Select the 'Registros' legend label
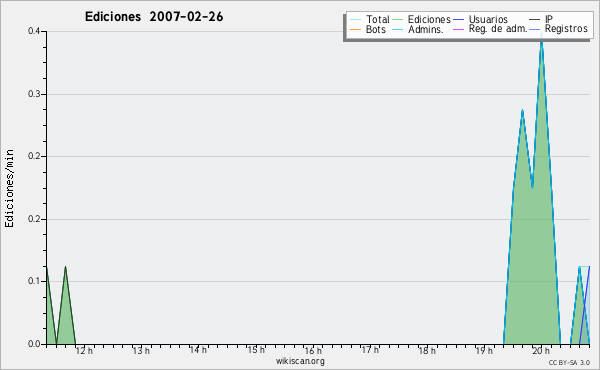600x370 pixels. pos(566,29)
